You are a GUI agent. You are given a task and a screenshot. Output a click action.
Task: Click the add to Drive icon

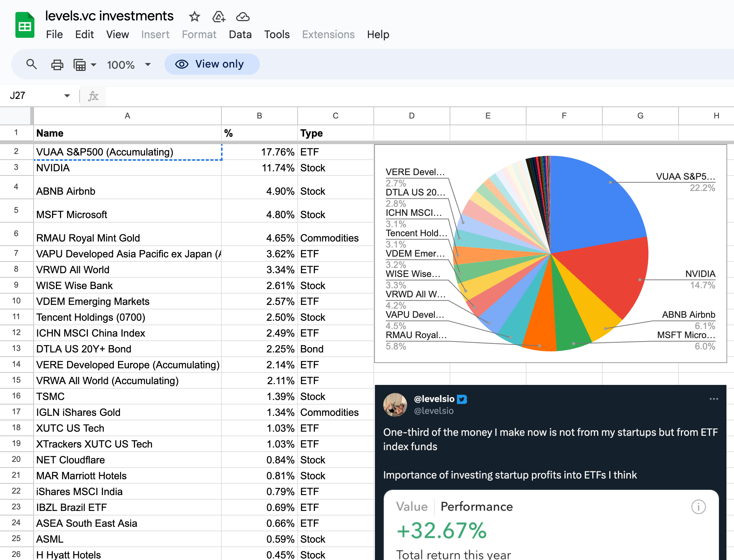(219, 17)
